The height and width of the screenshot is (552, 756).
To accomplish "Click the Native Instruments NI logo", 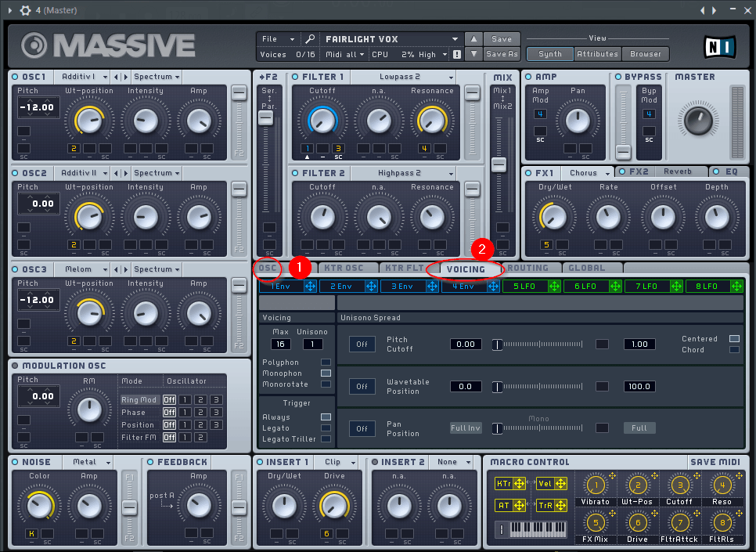I will (x=718, y=46).
